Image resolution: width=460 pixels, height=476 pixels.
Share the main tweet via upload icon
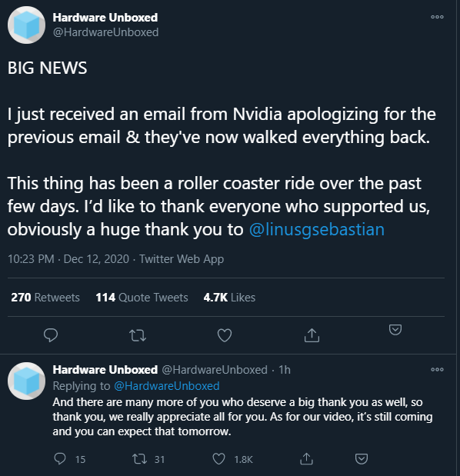click(312, 335)
